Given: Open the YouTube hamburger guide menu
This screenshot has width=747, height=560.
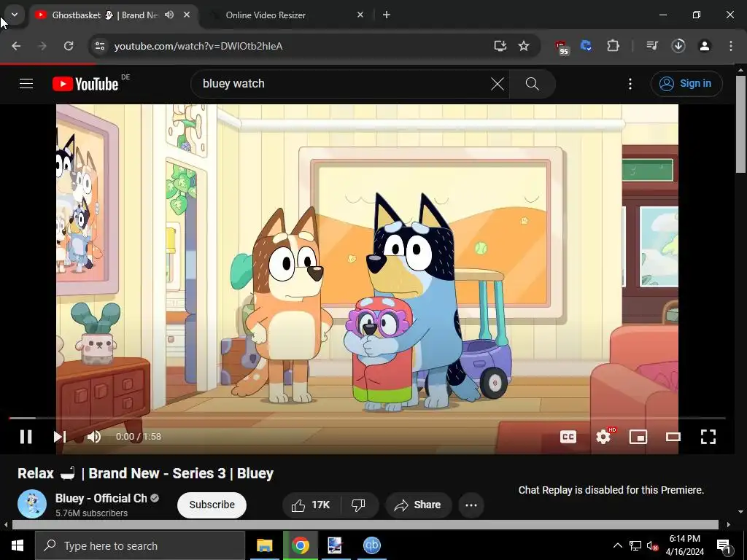Looking at the screenshot, I should pyautogui.click(x=26, y=84).
